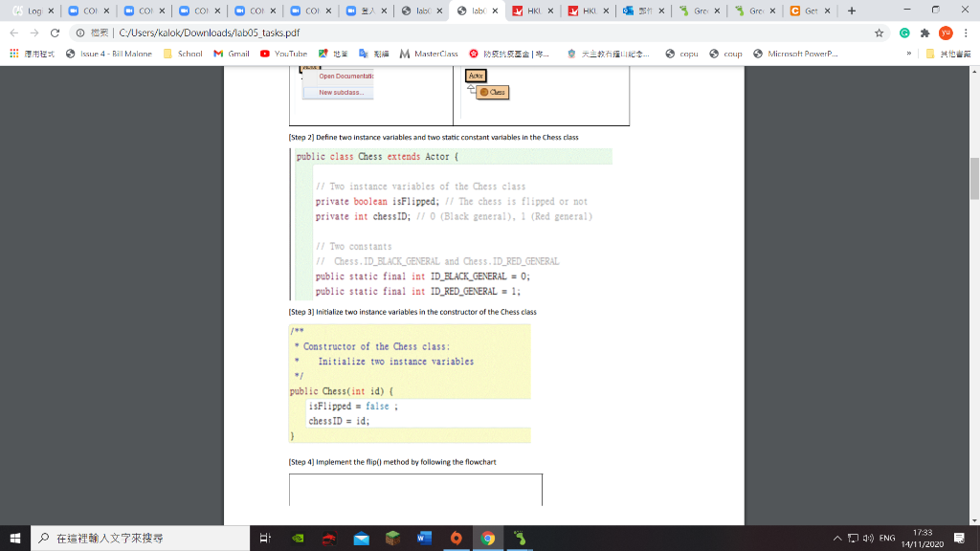Open the 'copu' bookmark
The image size is (980, 551).
pos(681,54)
